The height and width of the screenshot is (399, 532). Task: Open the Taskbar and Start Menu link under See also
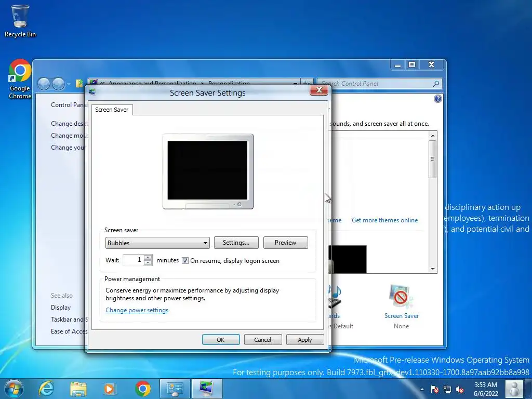(69, 320)
